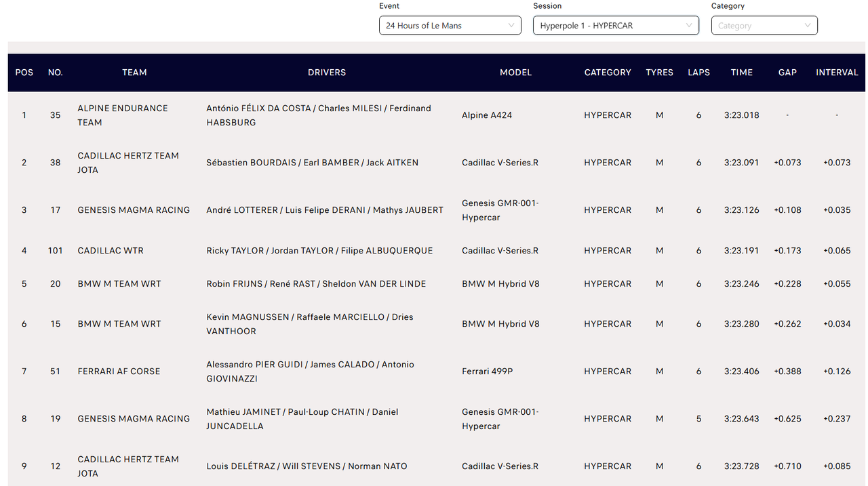Click the FERRARI AF CORSE team cell
This screenshot has height=486, width=868.
pos(119,371)
